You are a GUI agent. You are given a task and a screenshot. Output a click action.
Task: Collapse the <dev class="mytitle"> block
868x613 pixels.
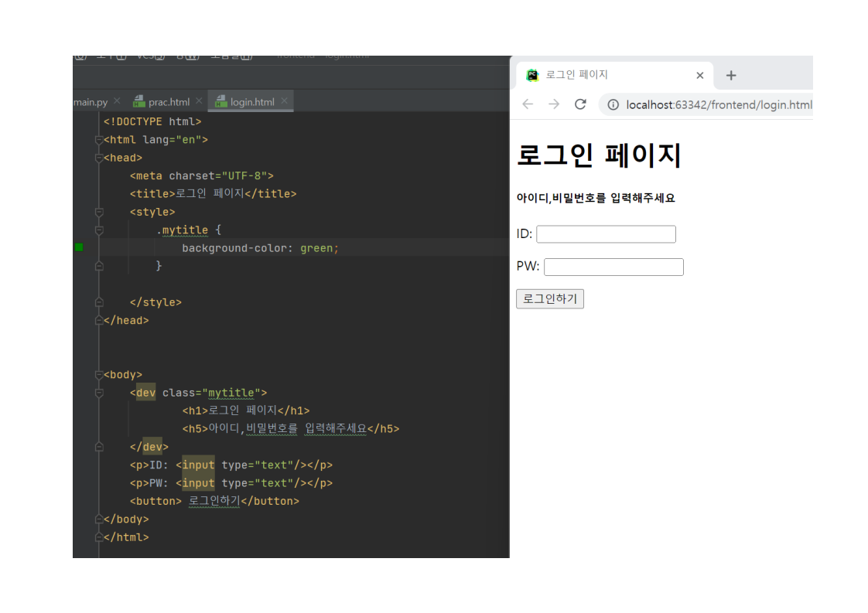point(99,393)
